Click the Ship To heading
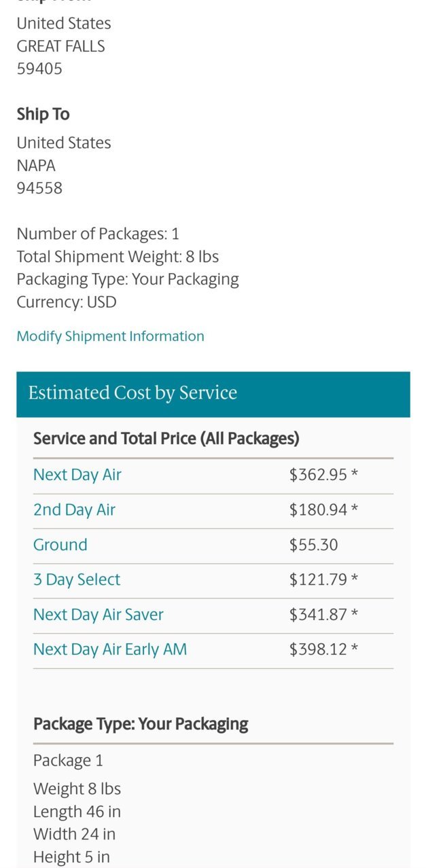Screen dimensions: 426x868 [43, 114]
